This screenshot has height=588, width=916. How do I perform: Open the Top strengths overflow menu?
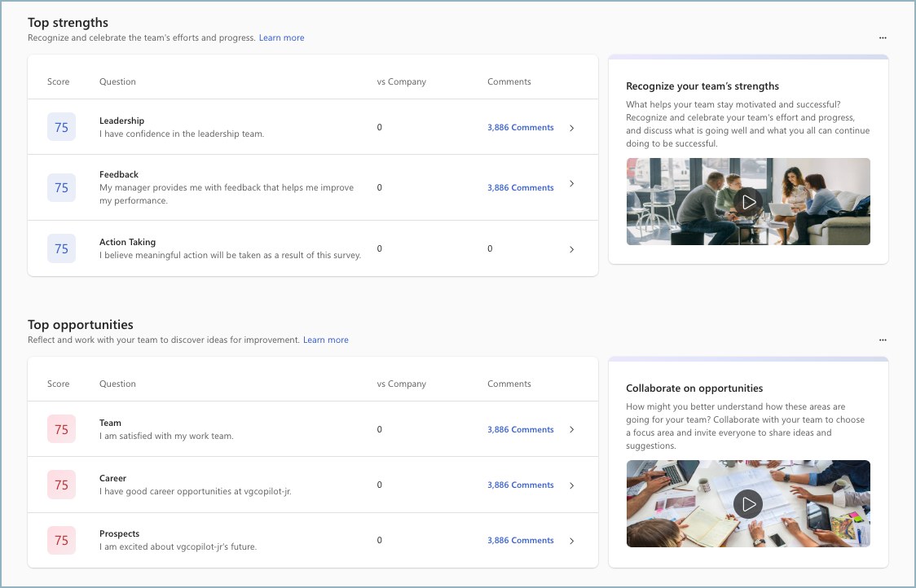pyautogui.click(x=883, y=37)
